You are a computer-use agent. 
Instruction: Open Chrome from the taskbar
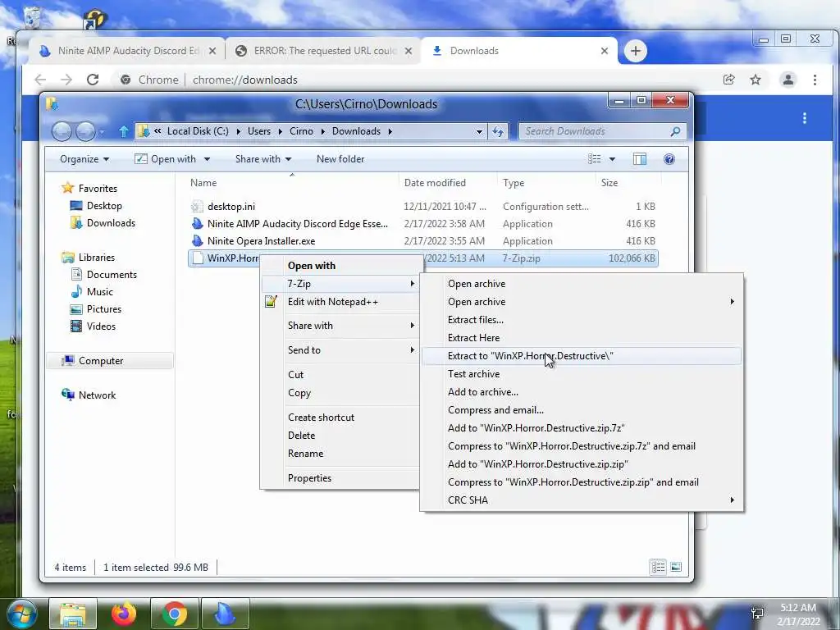pos(174,614)
